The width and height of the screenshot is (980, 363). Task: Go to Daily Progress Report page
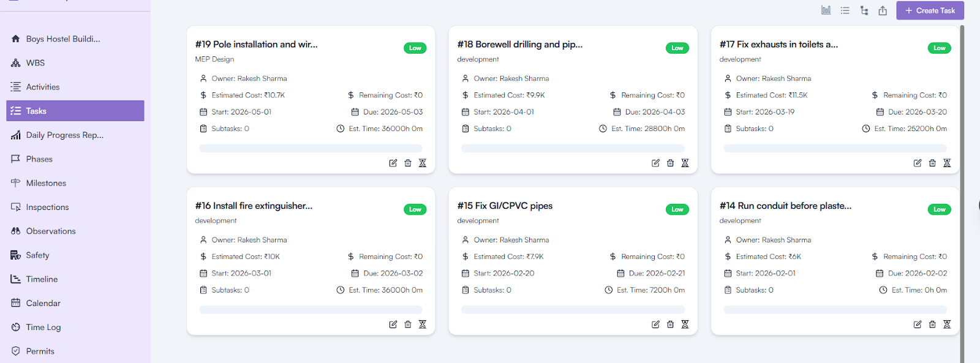64,135
